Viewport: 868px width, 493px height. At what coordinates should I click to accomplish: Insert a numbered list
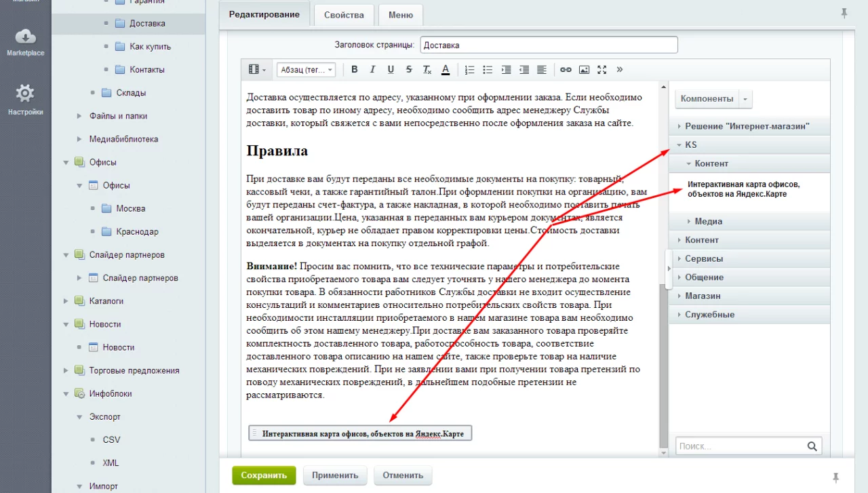tap(469, 70)
